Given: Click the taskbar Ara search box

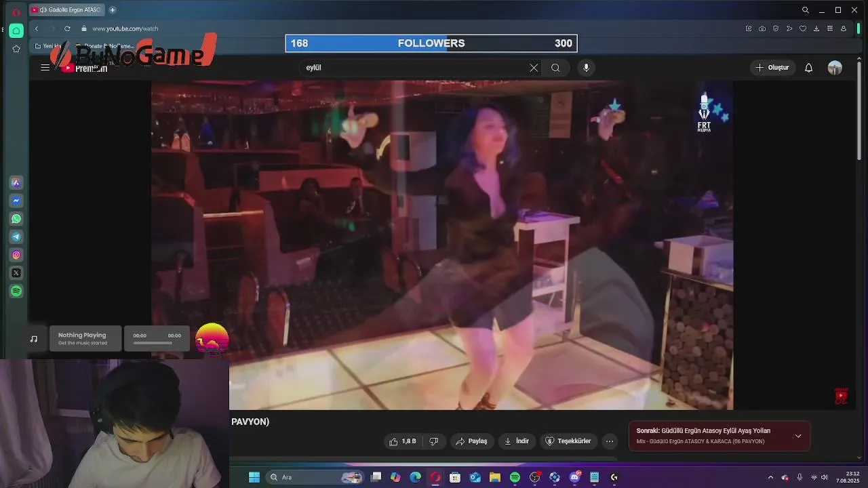Looking at the screenshot, I should (315, 477).
